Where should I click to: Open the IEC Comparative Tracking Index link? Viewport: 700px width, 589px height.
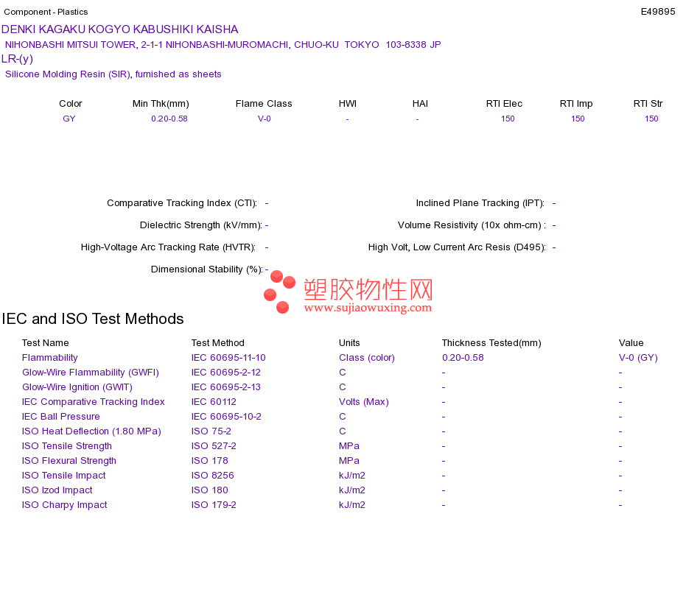[94, 401]
